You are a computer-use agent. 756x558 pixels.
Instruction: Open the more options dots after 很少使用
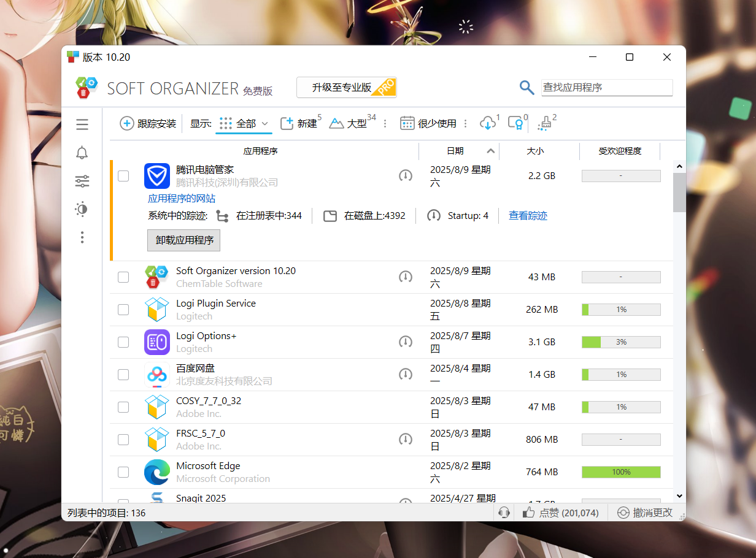tap(465, 123)
